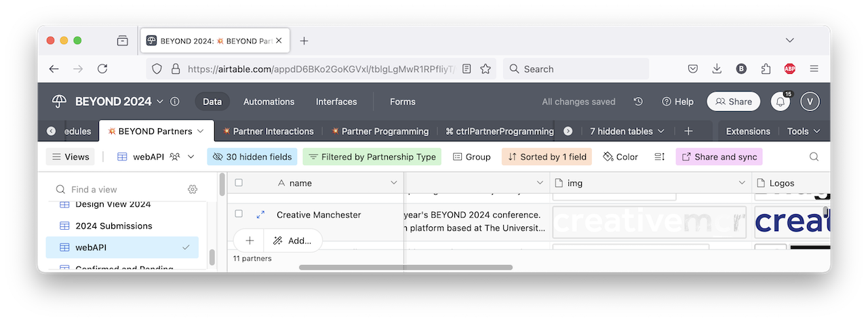The width and height of the screenshot is (868, 322).
Task: Open view settings gear in sidebar
Action: 193,189
